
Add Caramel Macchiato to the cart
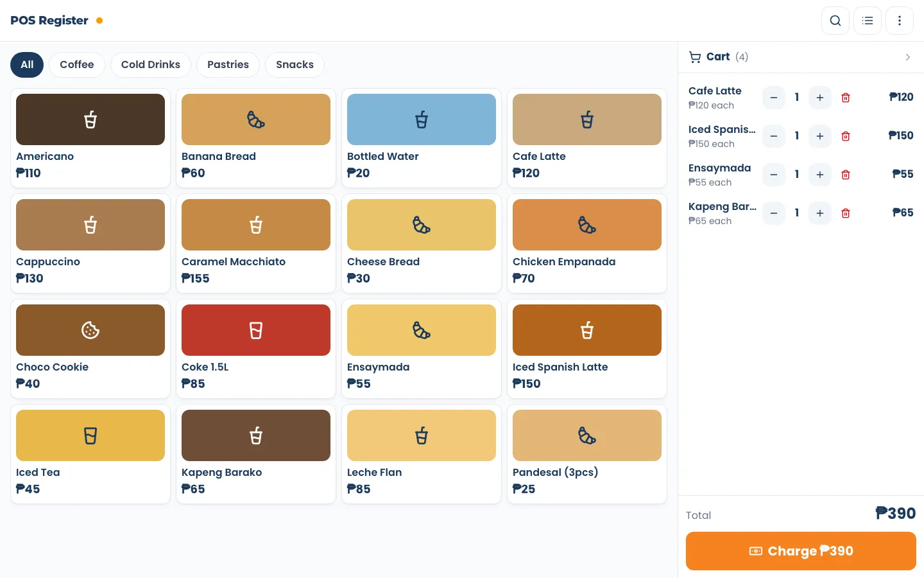[256, 243]
